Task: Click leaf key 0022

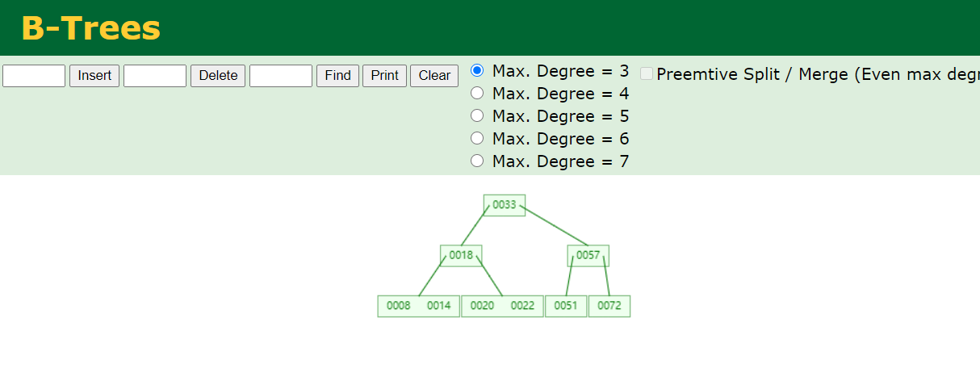Action: [522, 306]
